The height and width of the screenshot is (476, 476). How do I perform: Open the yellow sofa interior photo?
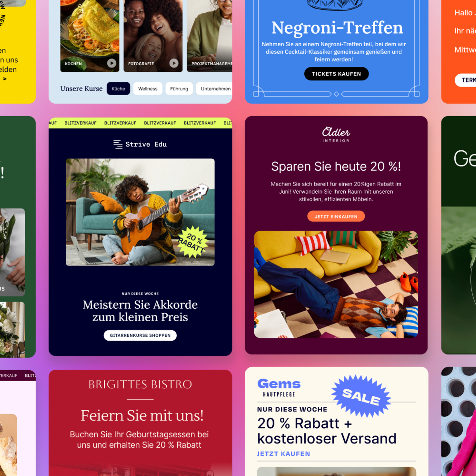pyautogui.click(x=336, y=284)
